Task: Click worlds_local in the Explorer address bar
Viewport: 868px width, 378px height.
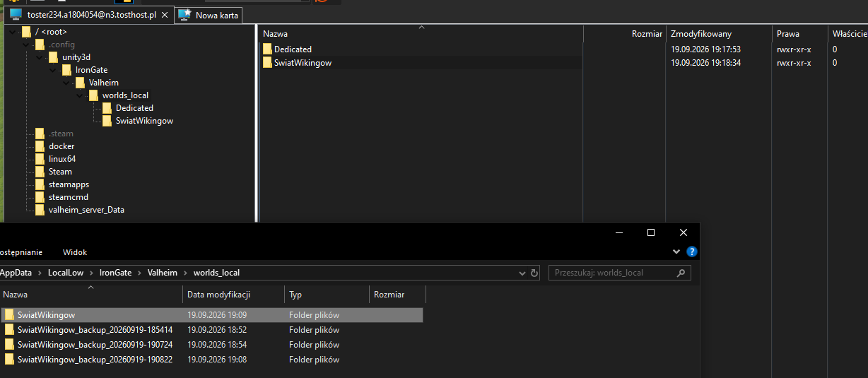Action: point(216,273)
